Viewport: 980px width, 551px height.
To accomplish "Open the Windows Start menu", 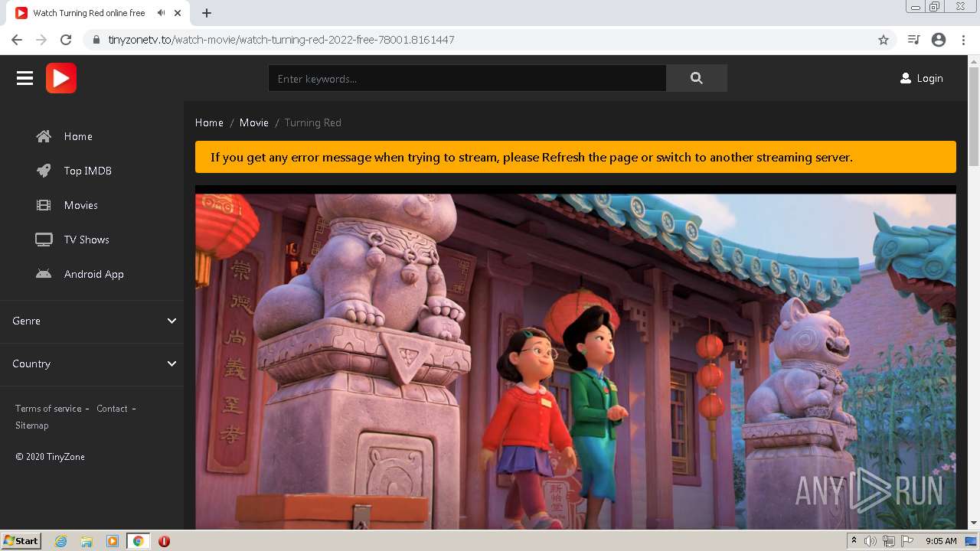I will point(21,541).
